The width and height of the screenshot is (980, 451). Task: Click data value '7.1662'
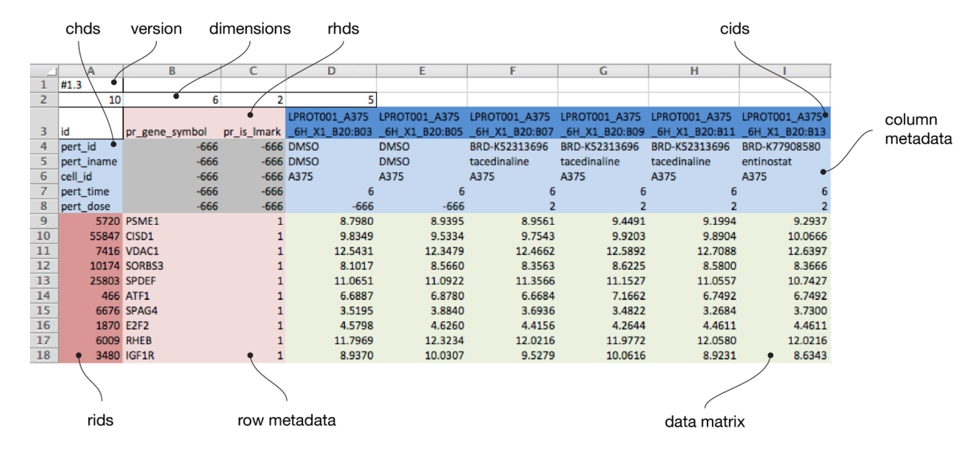point(603,295)
